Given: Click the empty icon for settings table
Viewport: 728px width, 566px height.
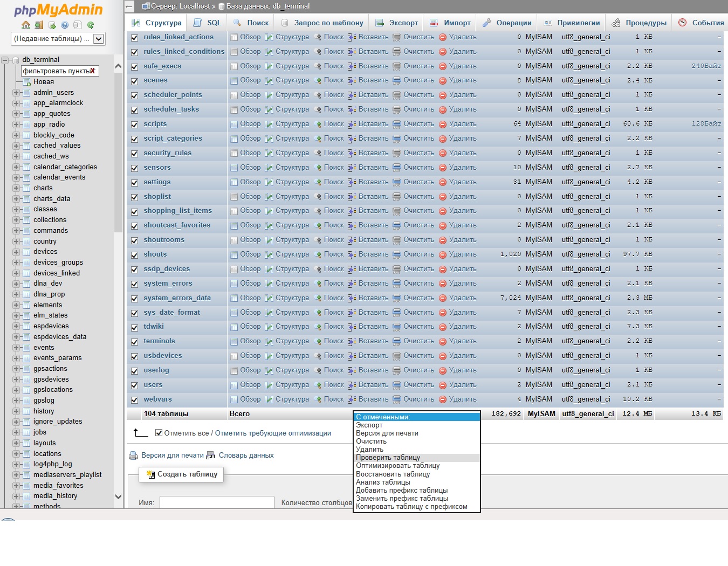Looking at the screenshot, I should coord(397,182).
